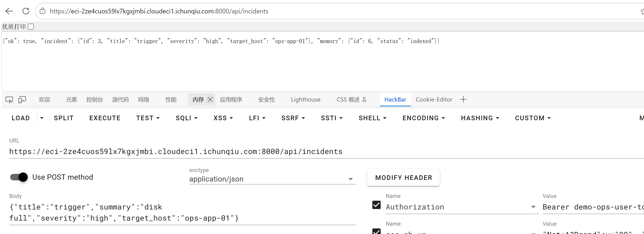644x234 pixels.
Task: Select the 内存 tab
Action: click(x=198, y=100)
